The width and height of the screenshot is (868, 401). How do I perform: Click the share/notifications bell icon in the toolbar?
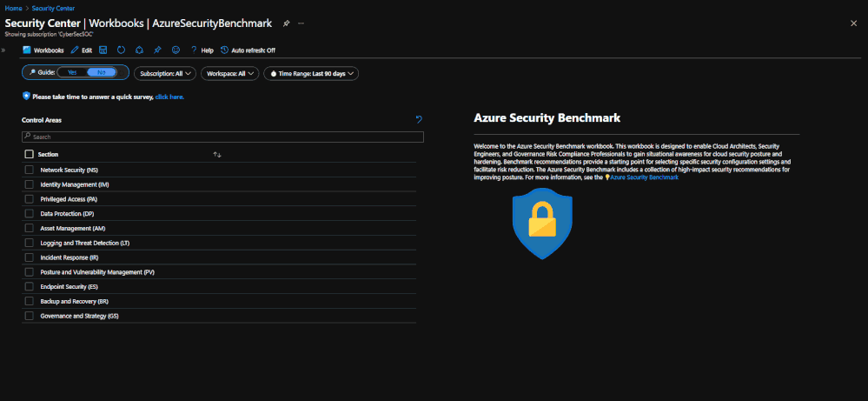[140, 50]
